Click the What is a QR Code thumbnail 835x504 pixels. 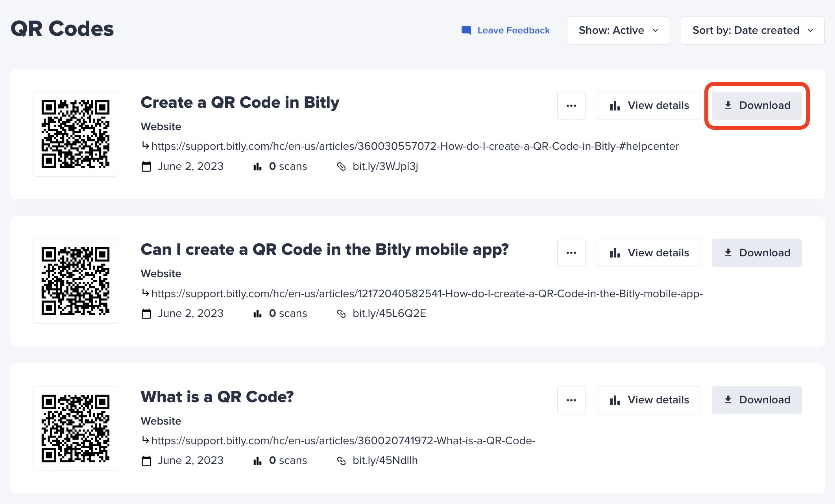coord(75,428)
